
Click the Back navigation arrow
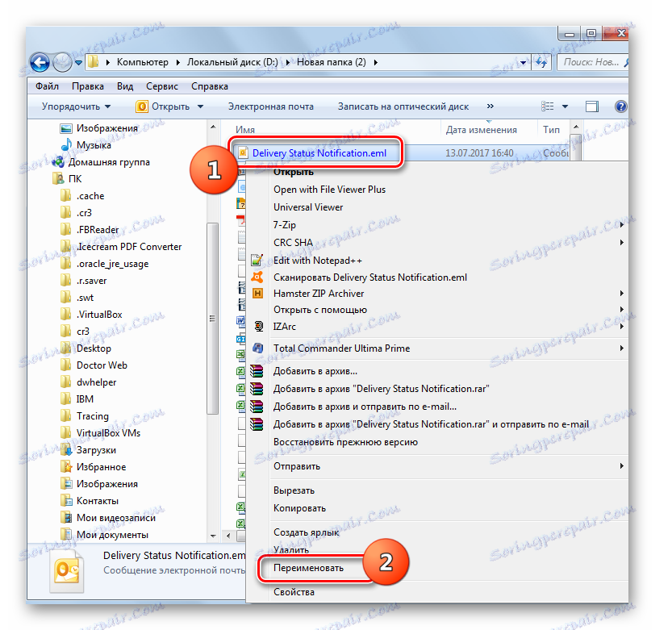pos(40,63)
